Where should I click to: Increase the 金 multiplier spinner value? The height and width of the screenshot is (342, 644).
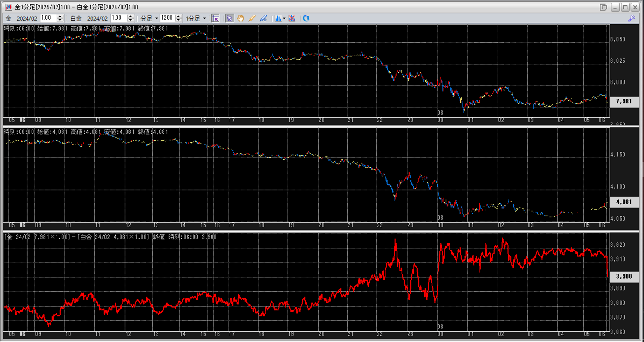(60, 16)
